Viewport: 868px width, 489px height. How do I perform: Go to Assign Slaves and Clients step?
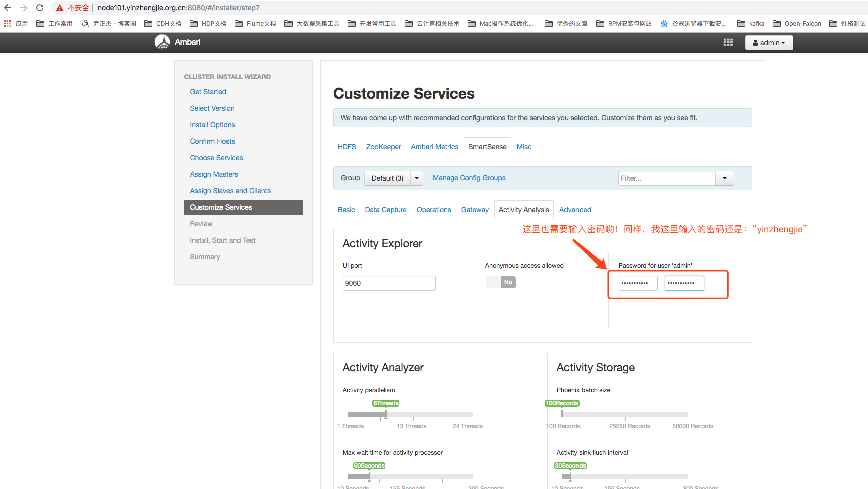pos(230,191)
